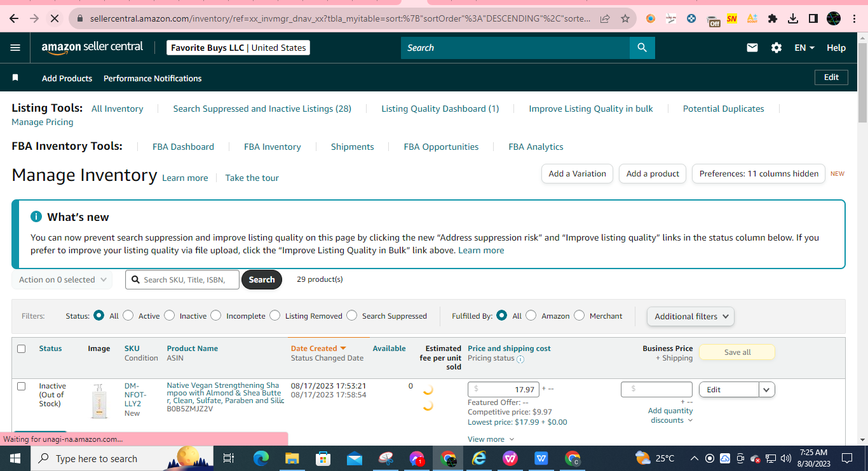Toggle the browser side panel
This screenshot has width=868, height=471.
click(x=813, y=18)
